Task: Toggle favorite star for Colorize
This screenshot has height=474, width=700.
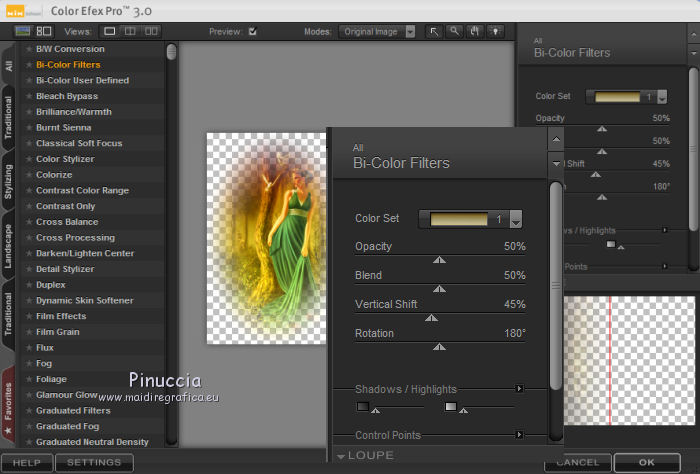Action: (x=28, y=175)
